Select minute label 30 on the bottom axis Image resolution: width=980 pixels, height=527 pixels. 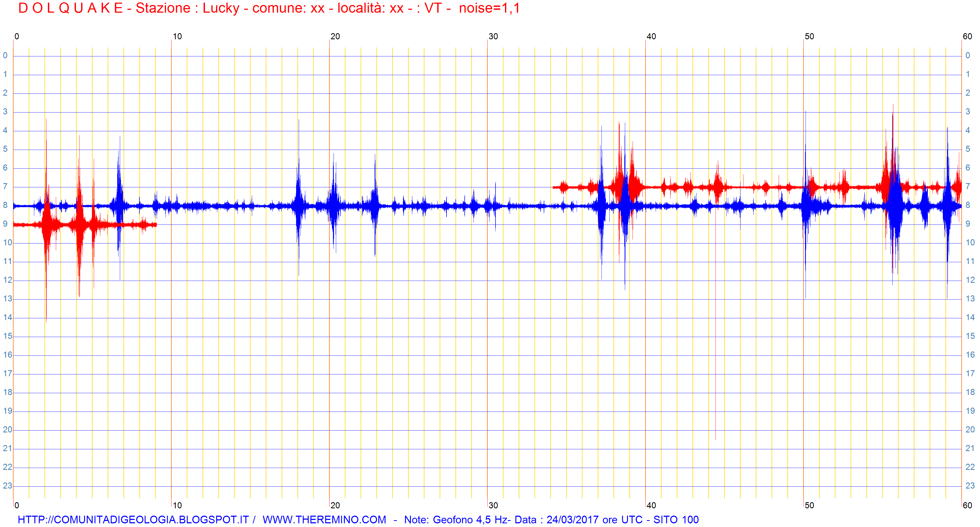click(493, 505)
